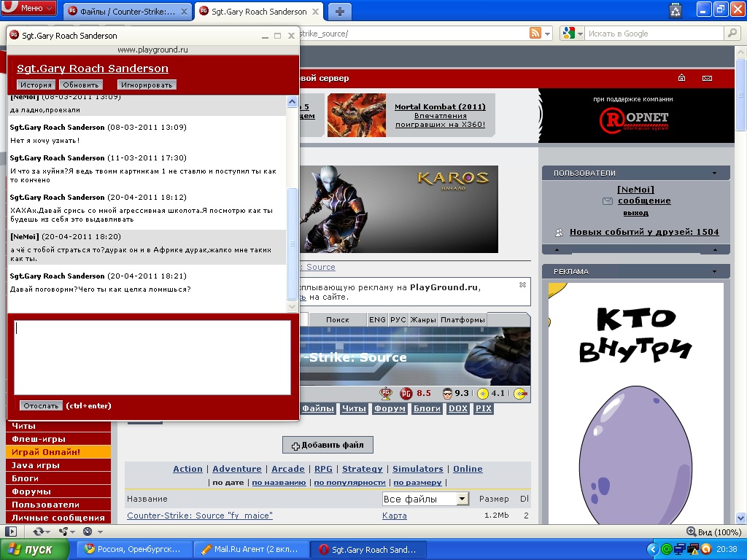This screenshot has height=560, width=747.
Task: Open the Файлы section link
Action: point(318,408)
